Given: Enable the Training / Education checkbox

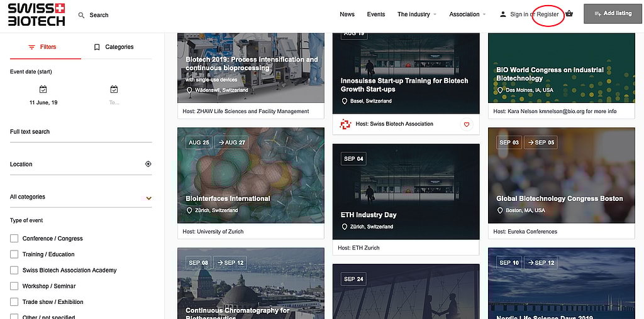Looking at the screenshot, I should [x=14, y=254].
